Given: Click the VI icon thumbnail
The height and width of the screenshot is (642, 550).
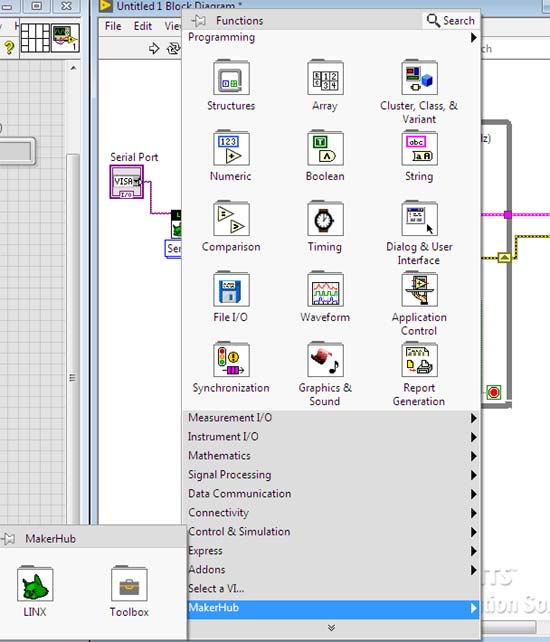Looking at the screenshot, I should [x=65, y=38].
